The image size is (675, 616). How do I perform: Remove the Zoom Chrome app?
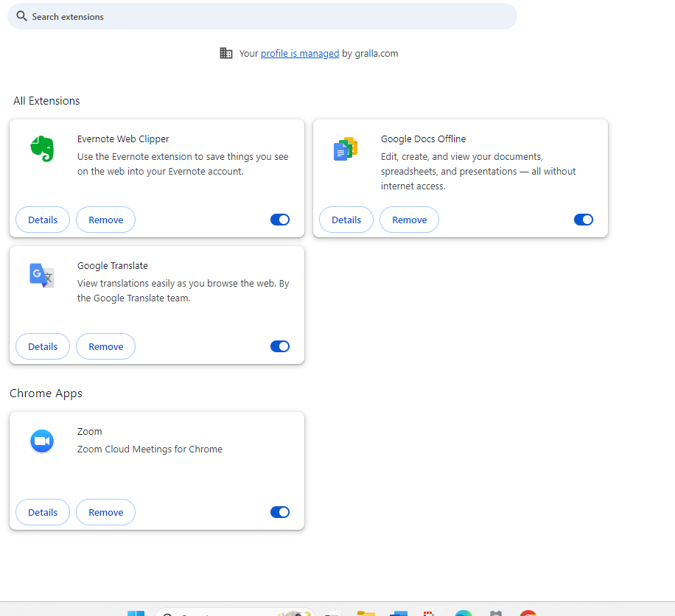pyautogui.click(x=106, y=512)
